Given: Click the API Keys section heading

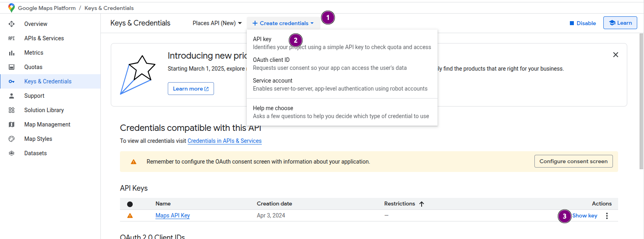Looking at the screenshot, I should [134, 188].
